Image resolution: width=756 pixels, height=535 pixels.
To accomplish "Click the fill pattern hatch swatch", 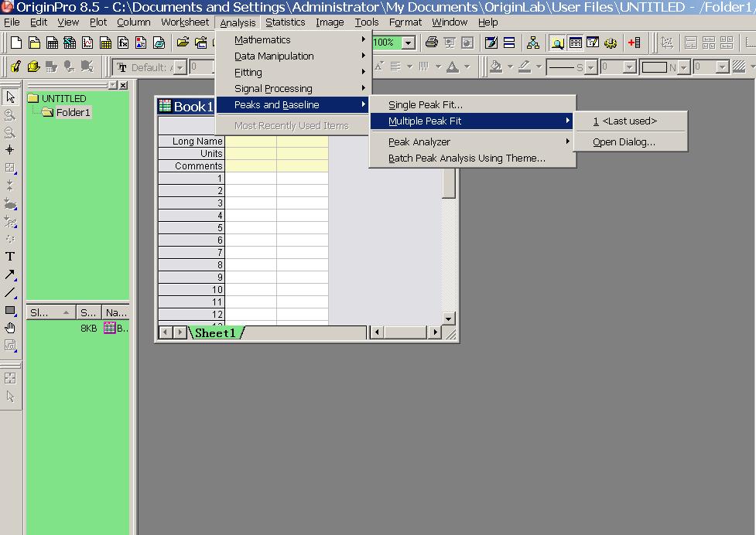I will coord(739,67).
